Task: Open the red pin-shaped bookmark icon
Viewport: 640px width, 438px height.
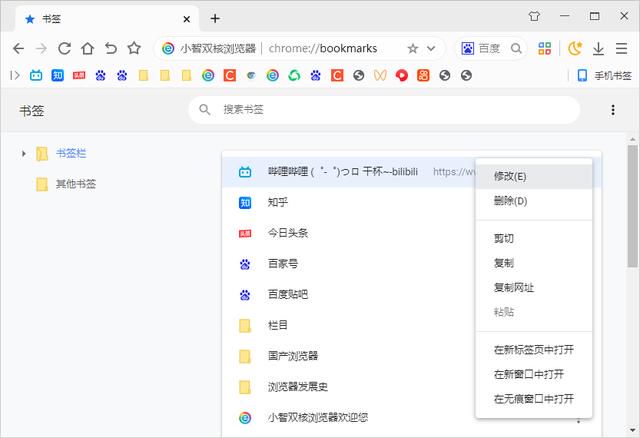Action: point(402,76)
